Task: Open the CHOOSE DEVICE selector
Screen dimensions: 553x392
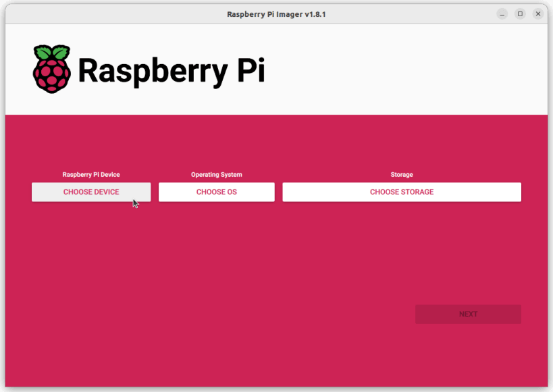Action: point(91,192)
